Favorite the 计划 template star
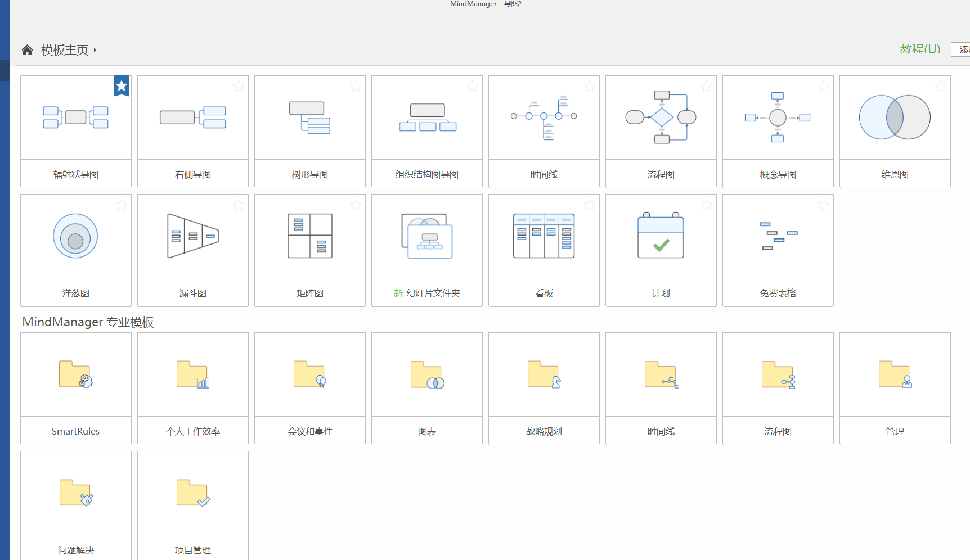The height and width of the screenshot is (560, 970). coord(707,205)
